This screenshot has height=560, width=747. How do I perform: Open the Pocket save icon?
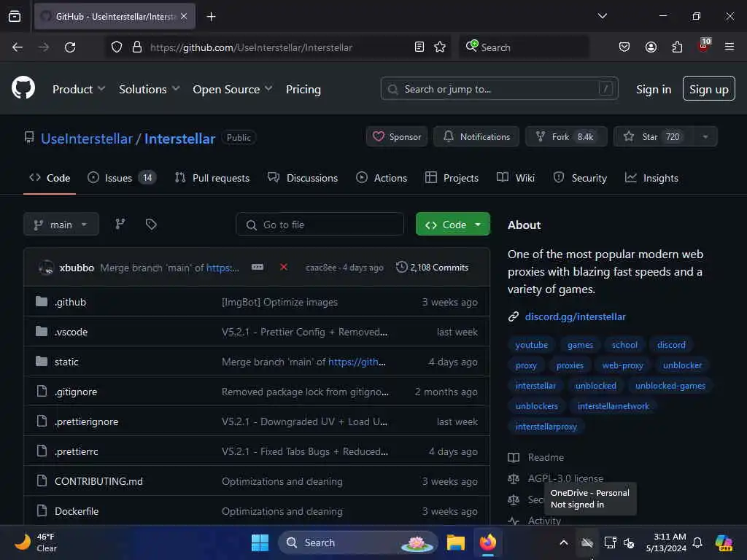624,47
